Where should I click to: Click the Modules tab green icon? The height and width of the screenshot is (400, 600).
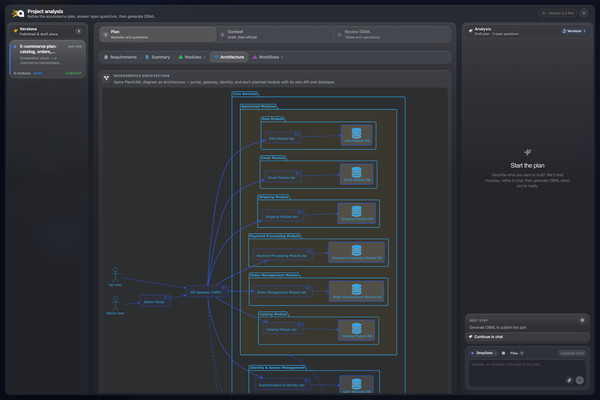[181, 57]
